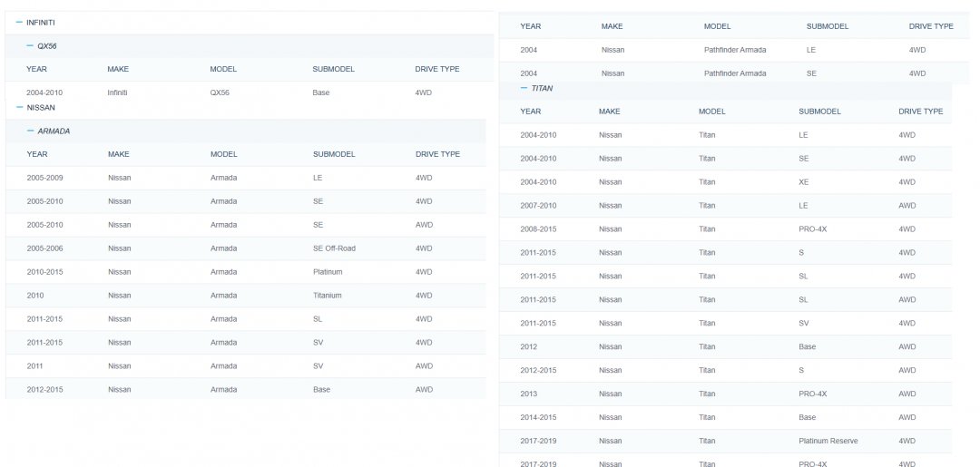Click DRIVE TYPE header in the QX56 table
This screenshot has width=980, height=467.
click(436, 69)
